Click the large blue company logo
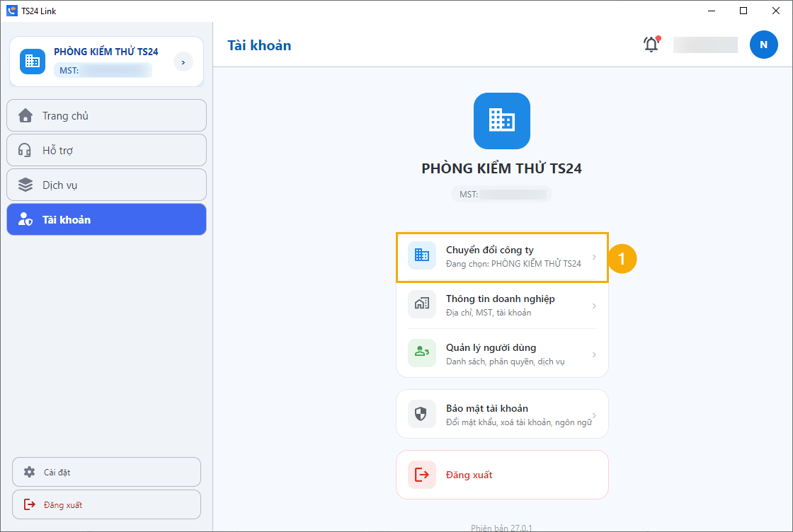The image size is (793, 532). coord(502,121)
